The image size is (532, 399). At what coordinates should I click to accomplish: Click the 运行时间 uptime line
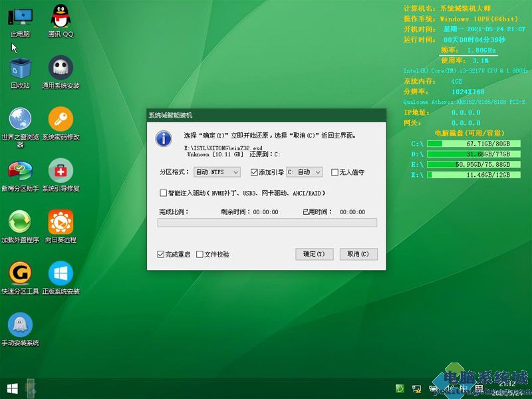pos(454,40)
